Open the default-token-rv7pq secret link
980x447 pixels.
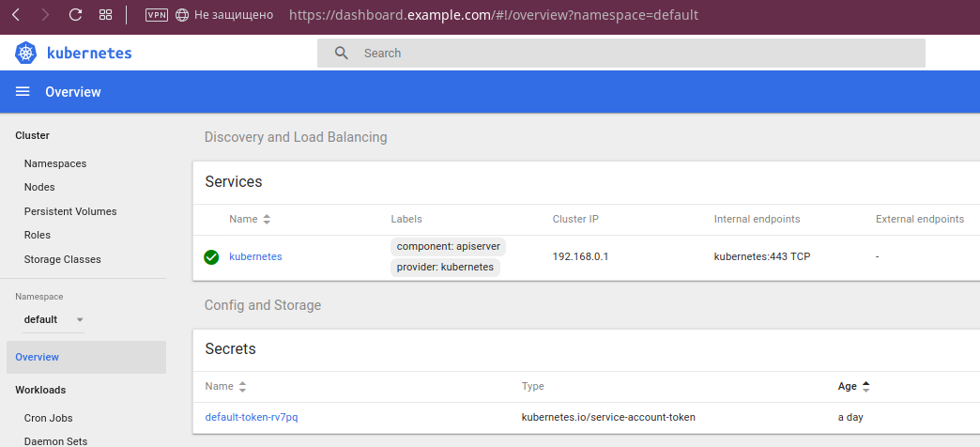(x=252, y=417)
